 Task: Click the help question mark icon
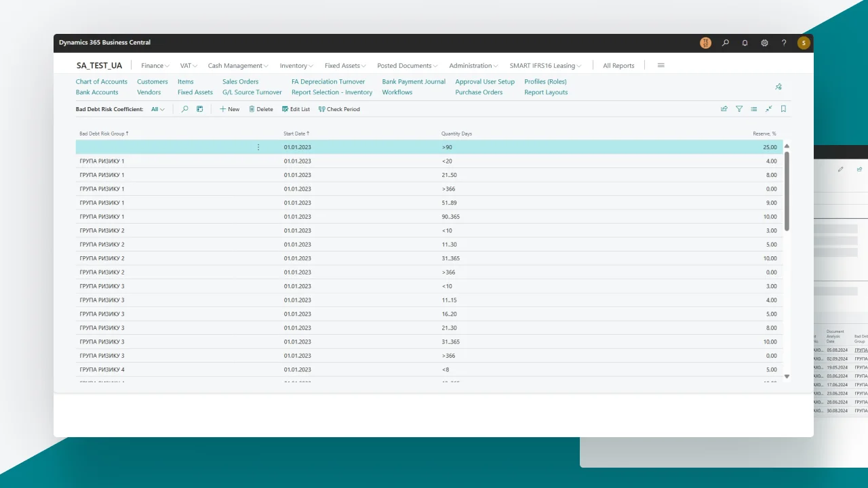[784, 43]
